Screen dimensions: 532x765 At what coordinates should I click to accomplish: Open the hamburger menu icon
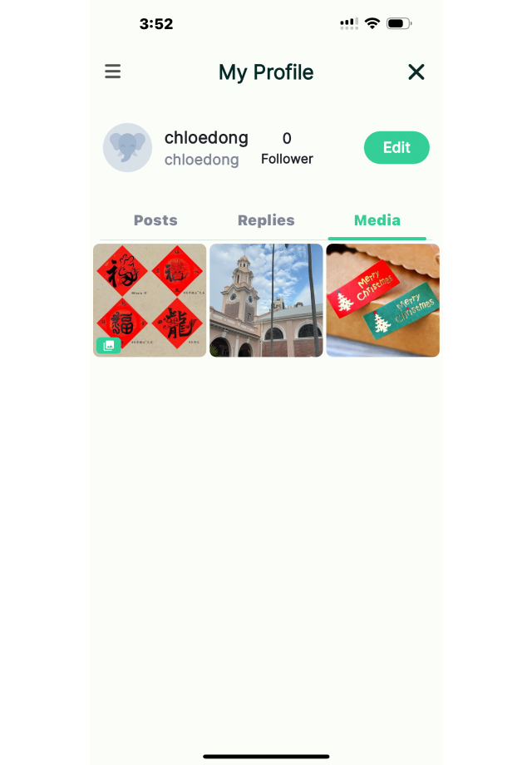pos(113,72)
